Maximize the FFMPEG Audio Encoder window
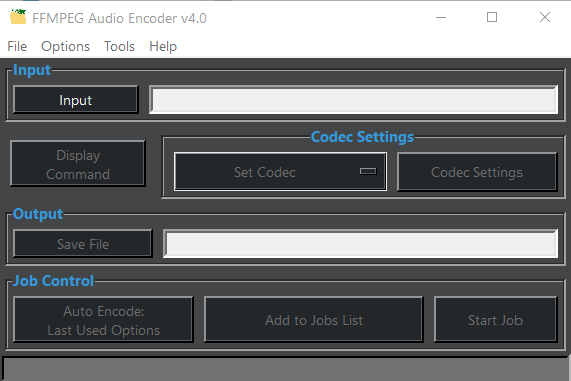 pyautogui.click(x=492, y=17)
